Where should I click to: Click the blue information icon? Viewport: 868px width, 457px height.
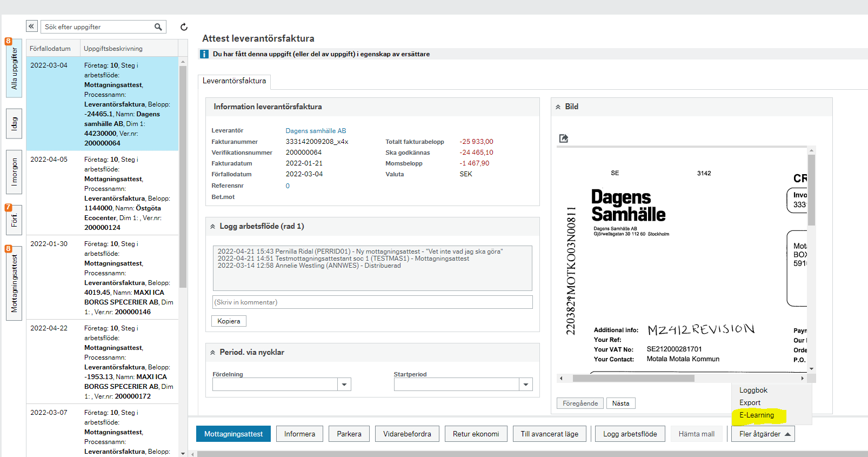[x=204, y=54]
